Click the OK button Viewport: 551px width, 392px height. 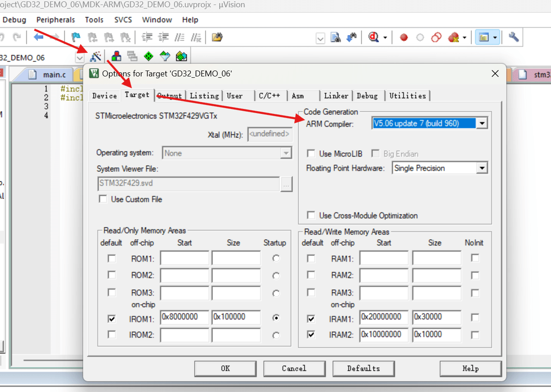(x=225, y=368)
